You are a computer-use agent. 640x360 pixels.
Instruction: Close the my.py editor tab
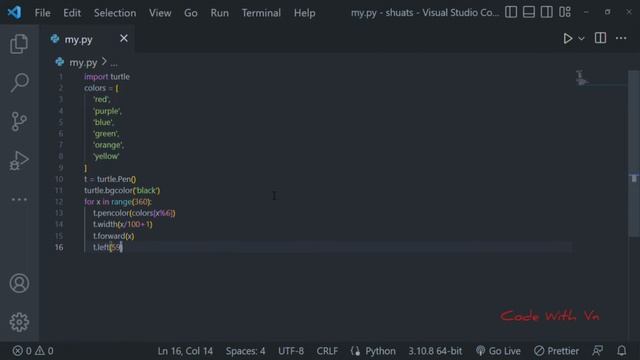124,38
